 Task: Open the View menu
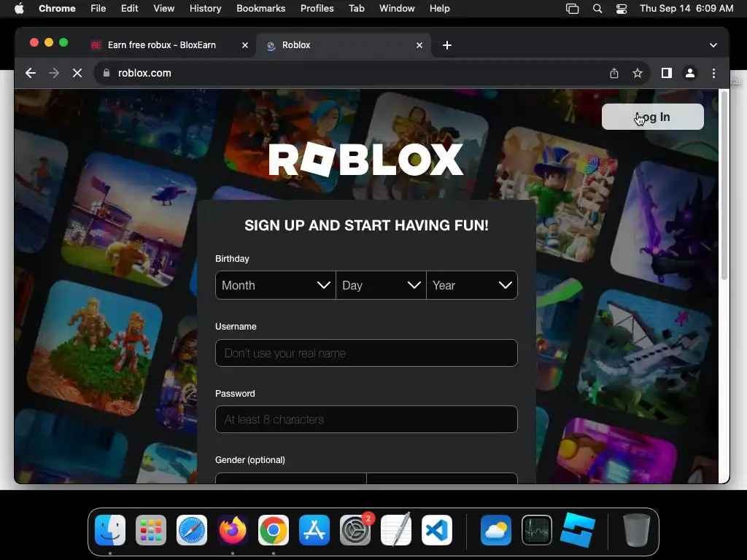164,8
